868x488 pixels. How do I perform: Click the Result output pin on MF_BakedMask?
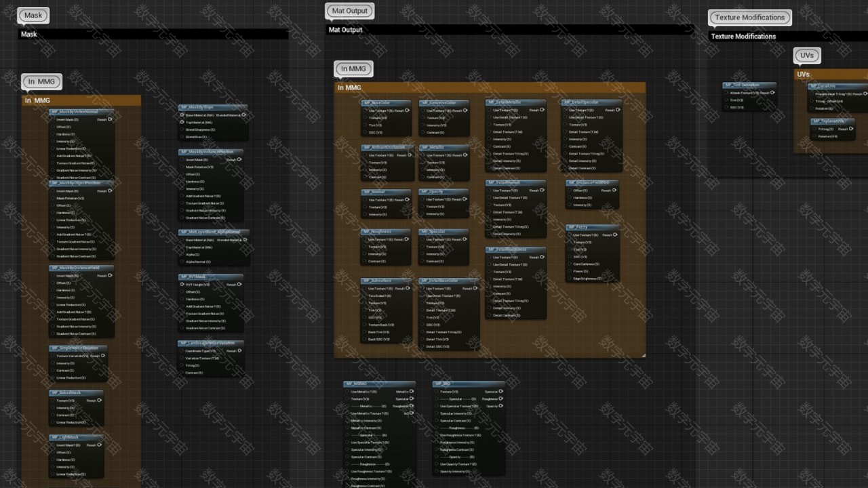coord(100,401)
